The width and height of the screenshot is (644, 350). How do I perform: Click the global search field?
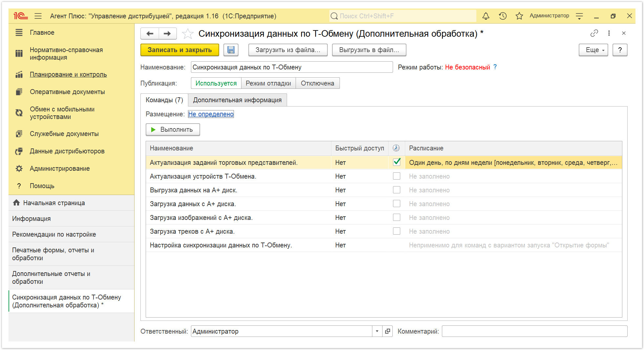(x=403, y=16)
